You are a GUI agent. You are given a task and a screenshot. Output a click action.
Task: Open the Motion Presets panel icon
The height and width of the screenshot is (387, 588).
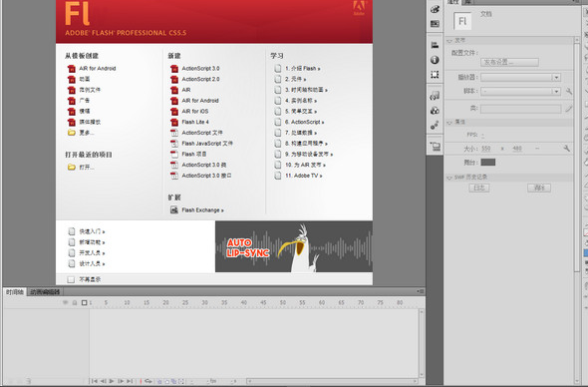tap(435, 125)
